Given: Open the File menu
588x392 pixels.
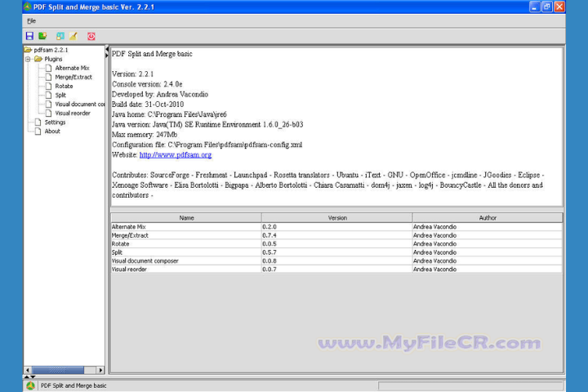Looking at the screenshot, I should pos(32,21).
